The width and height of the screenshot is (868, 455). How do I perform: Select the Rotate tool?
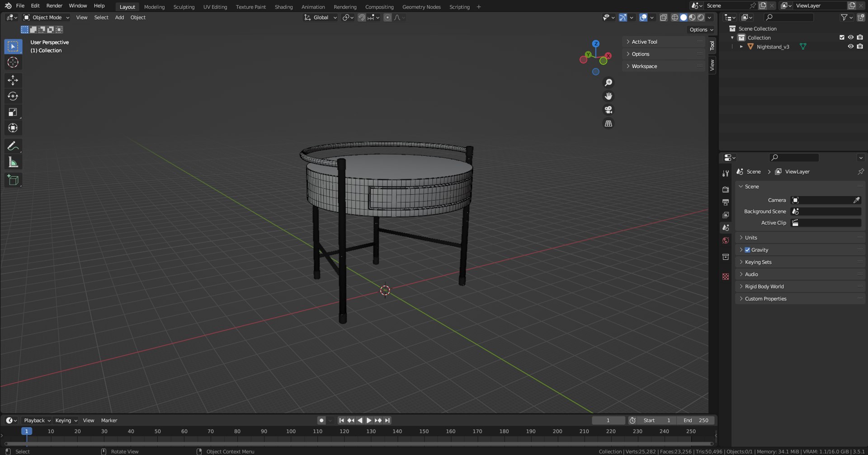(13, 96)
